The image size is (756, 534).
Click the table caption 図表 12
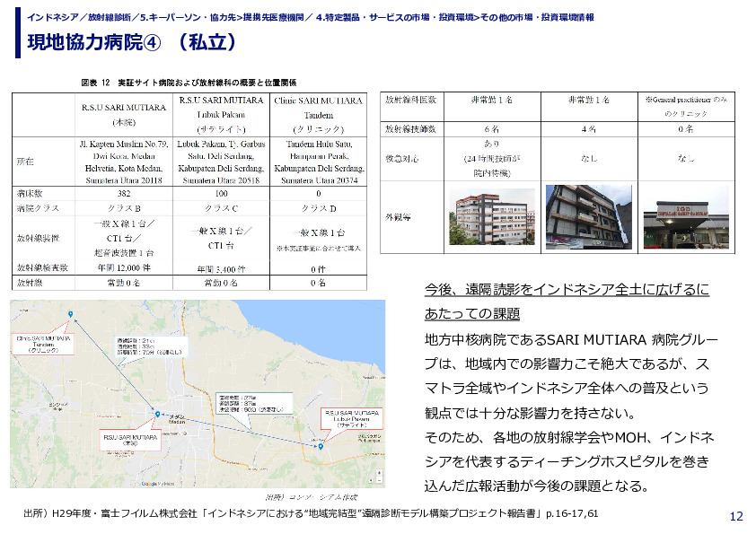189,83
